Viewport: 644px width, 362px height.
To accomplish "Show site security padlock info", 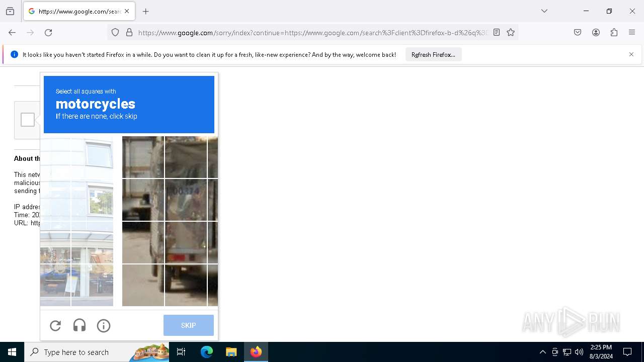I will [129, 33].
